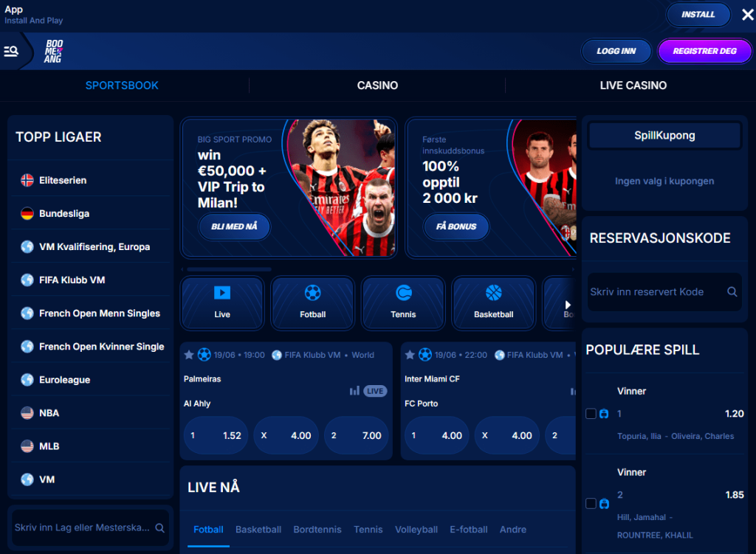
Task: Switch to the Sportsbook tab
Action: pos(122,86)
